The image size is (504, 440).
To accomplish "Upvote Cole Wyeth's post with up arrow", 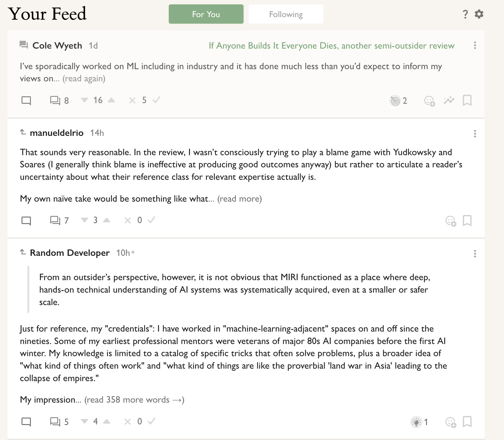I will [111, 100].
